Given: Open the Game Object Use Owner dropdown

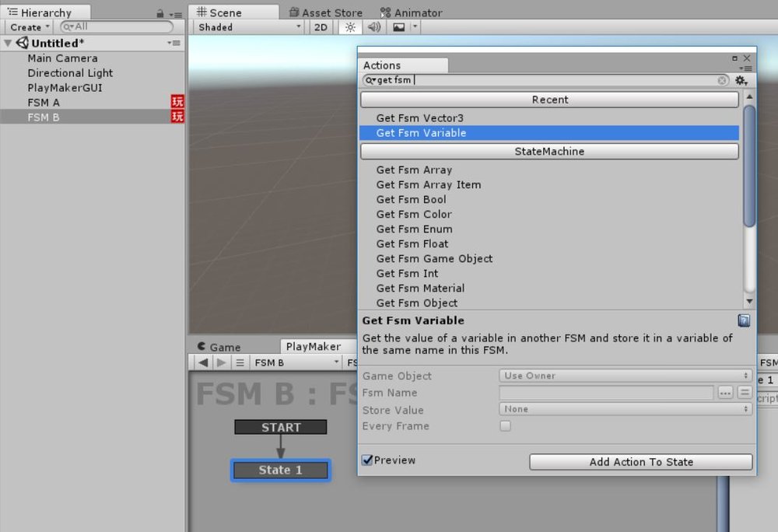Looking at the screenshot, I should (x=626, y=376).
